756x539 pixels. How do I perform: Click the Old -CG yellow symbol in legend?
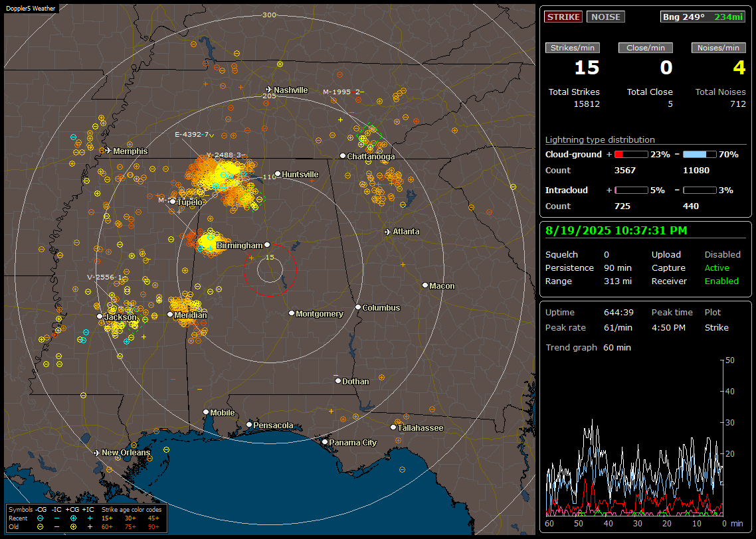pyautogui.click(x=41, y=527)
